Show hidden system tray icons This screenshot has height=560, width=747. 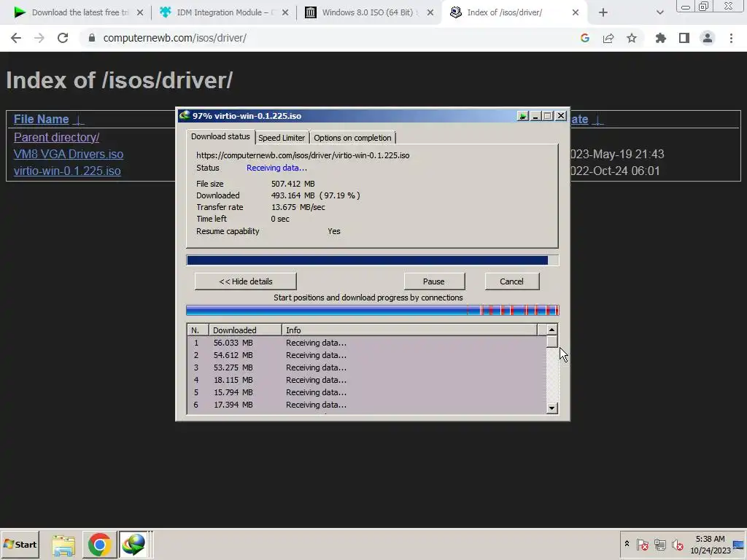pyautogui.click(x=627, y=544)
